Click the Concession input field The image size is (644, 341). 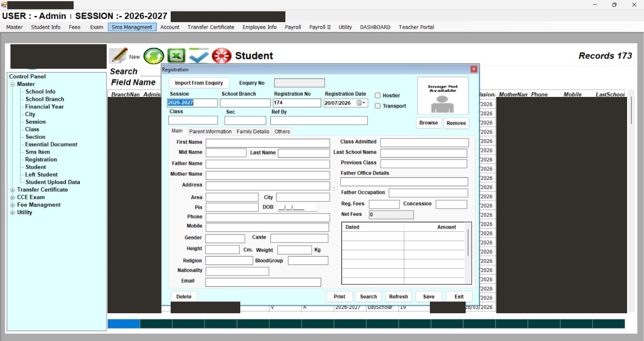pyautogui.click(x=452, y=204)
